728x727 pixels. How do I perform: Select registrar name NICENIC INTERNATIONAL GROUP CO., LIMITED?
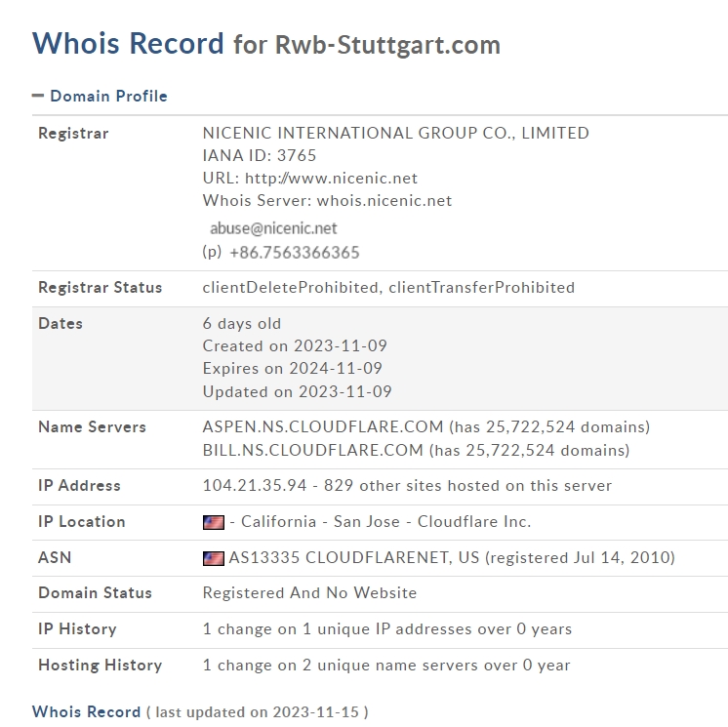point(396,134)
